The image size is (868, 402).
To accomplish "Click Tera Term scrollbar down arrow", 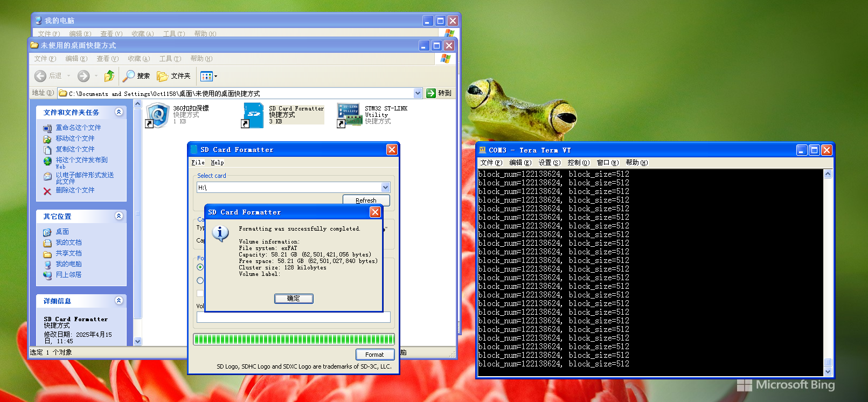I will click(828, 371).
